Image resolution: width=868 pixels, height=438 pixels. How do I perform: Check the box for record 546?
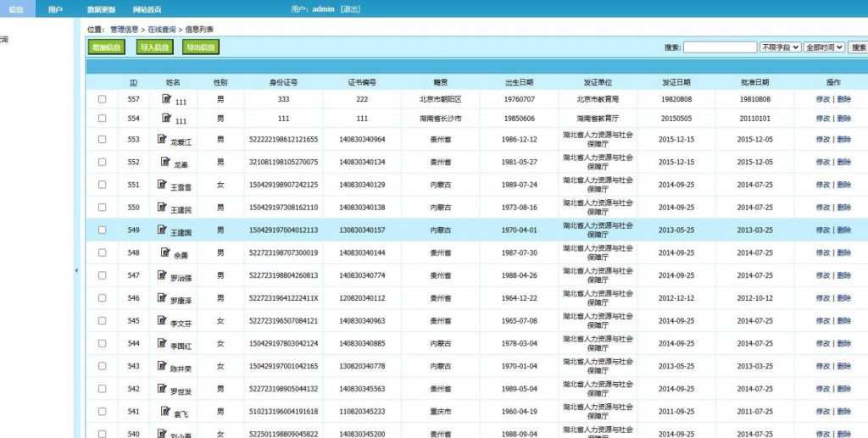[x=103, y=298]
